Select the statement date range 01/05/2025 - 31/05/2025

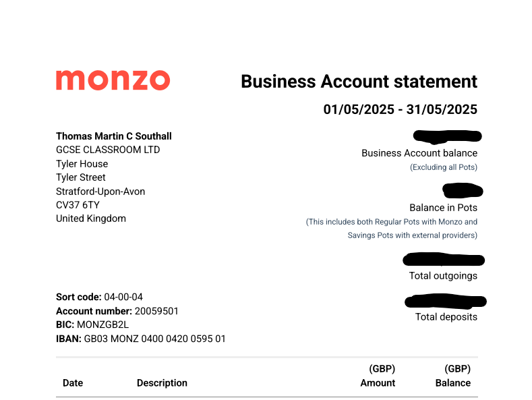coord(400,109)
